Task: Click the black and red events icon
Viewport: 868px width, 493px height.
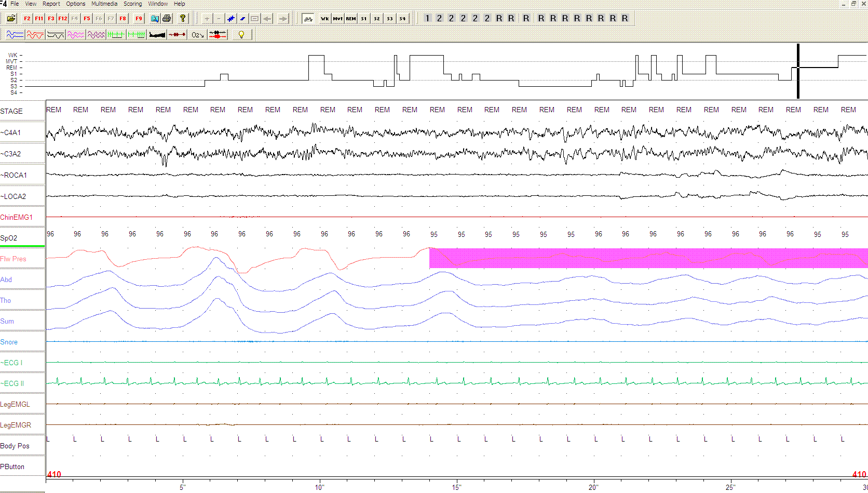Action: (x=218, y=35)
